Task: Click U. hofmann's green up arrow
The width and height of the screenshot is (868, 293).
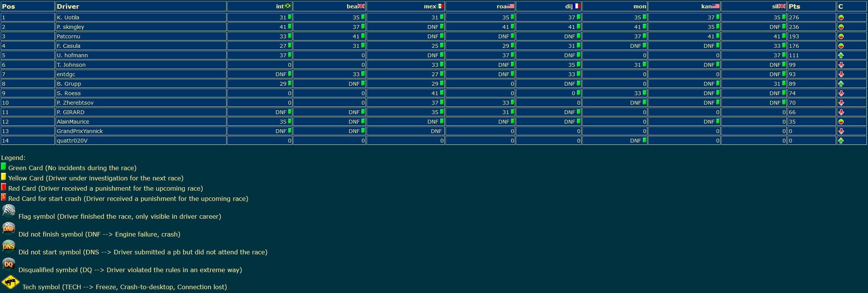Action: tap(841, 55)
